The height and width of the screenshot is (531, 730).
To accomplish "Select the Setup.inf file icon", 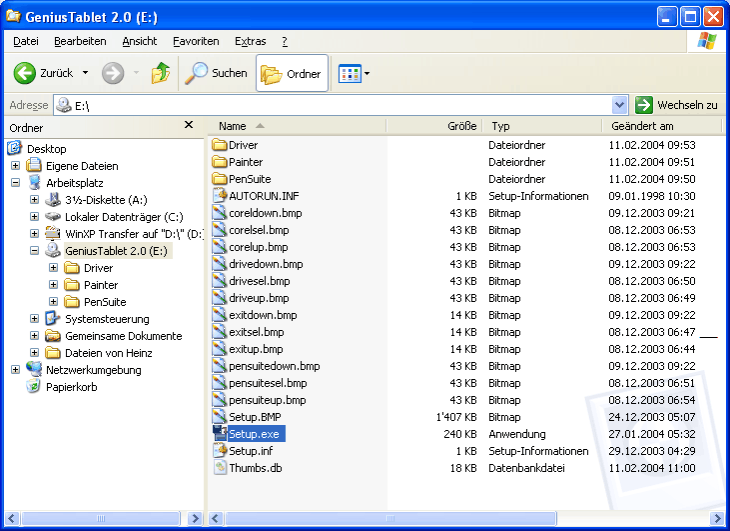I will pyautogui.click(x=219, y=450).
